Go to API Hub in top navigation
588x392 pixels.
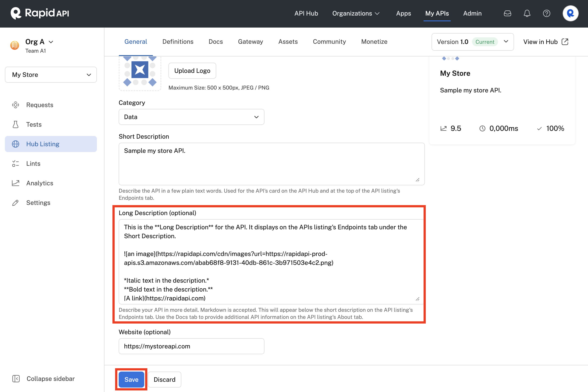[306, 13]
